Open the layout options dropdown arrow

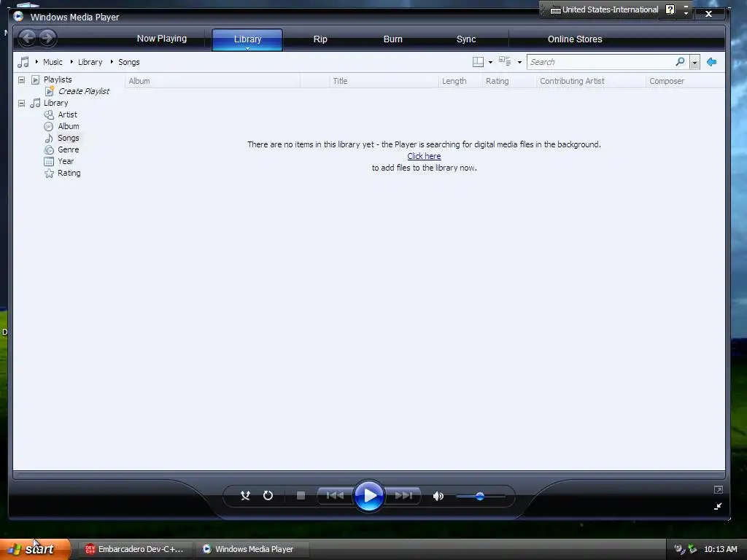coord(491,63)
